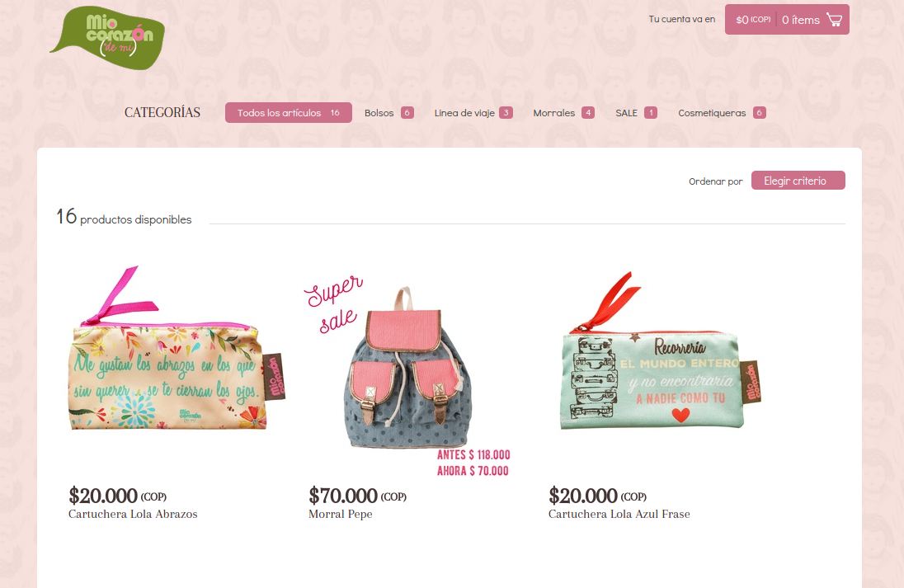This screenshot has height=588, width=904.
Task: Click the Cartuchera Lola Abrazos title link
Action: pos(133,515)
